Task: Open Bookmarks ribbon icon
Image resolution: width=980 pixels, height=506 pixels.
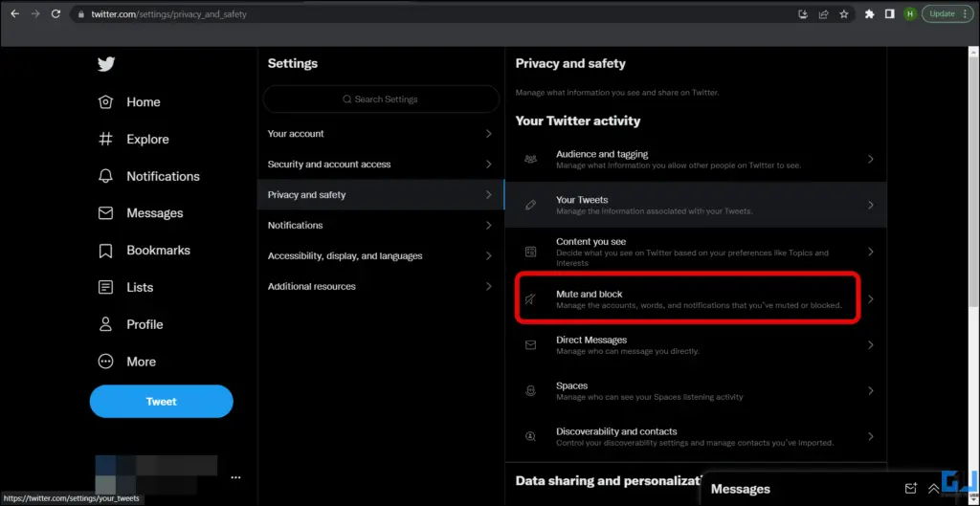Action: coord(105,251)
